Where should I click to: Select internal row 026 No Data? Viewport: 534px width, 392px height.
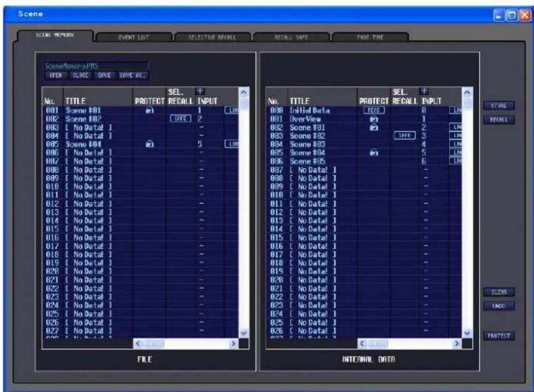tap(364, 331)
